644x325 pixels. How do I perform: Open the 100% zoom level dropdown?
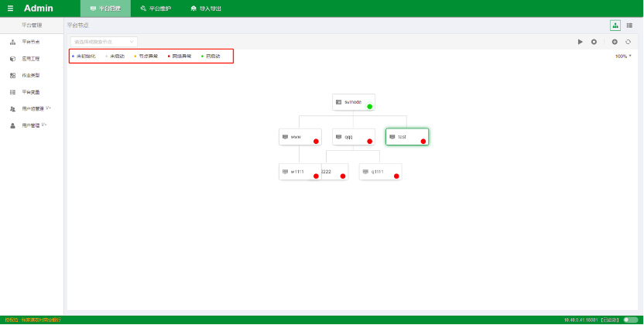click(623, 56)
